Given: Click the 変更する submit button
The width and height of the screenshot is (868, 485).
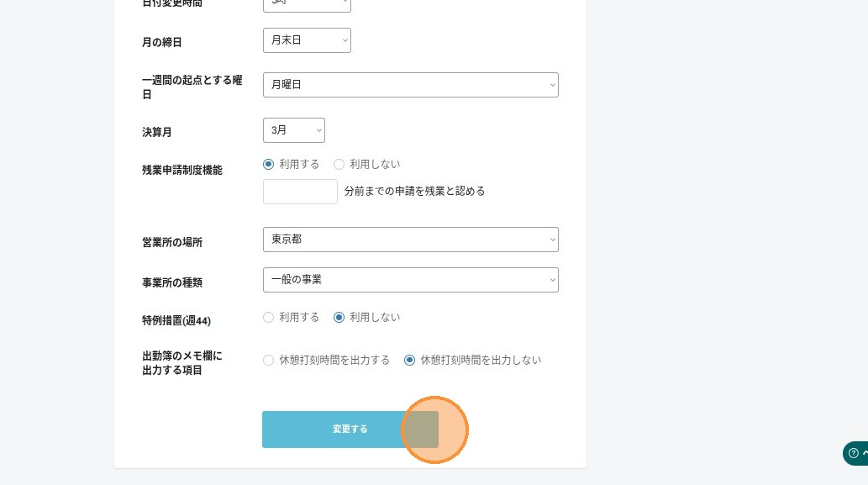Looking at the screenshot, I should (350, 429).
